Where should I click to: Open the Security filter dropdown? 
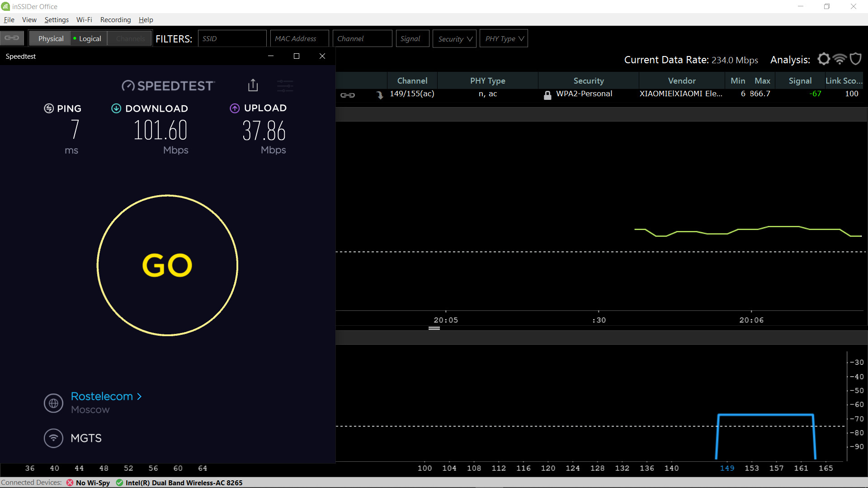(x=455, y=38)
